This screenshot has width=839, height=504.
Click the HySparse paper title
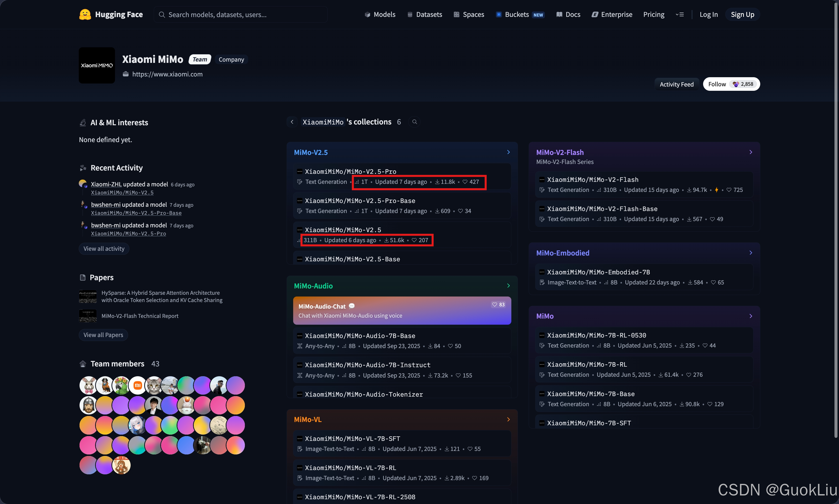(x=162, y=297)
